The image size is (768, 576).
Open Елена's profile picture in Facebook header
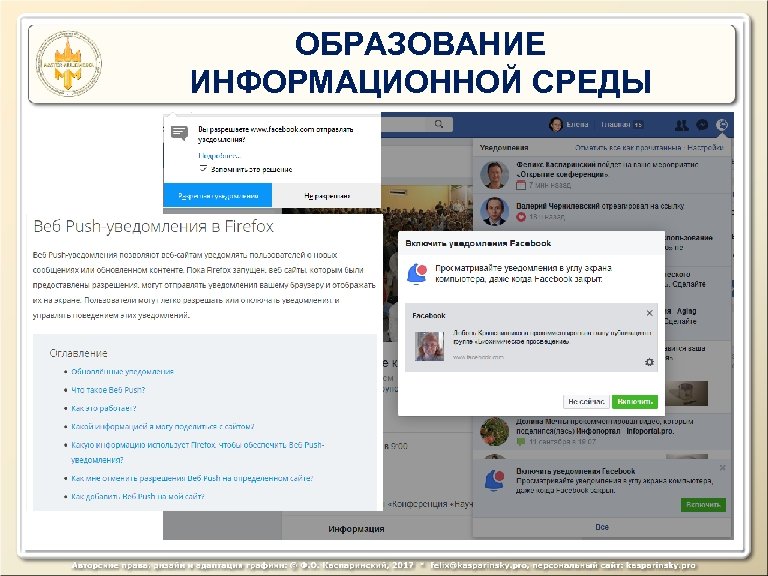tap(556, 125)
